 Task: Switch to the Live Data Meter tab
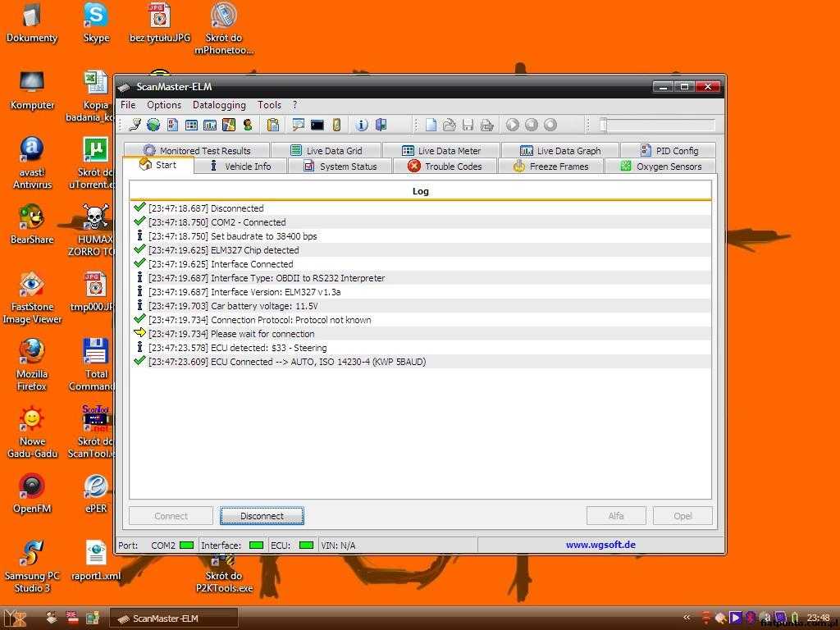click(x=441, y=151)
